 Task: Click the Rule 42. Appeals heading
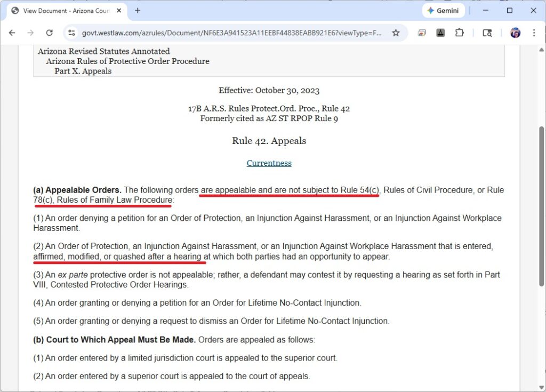tap(269, 141)
